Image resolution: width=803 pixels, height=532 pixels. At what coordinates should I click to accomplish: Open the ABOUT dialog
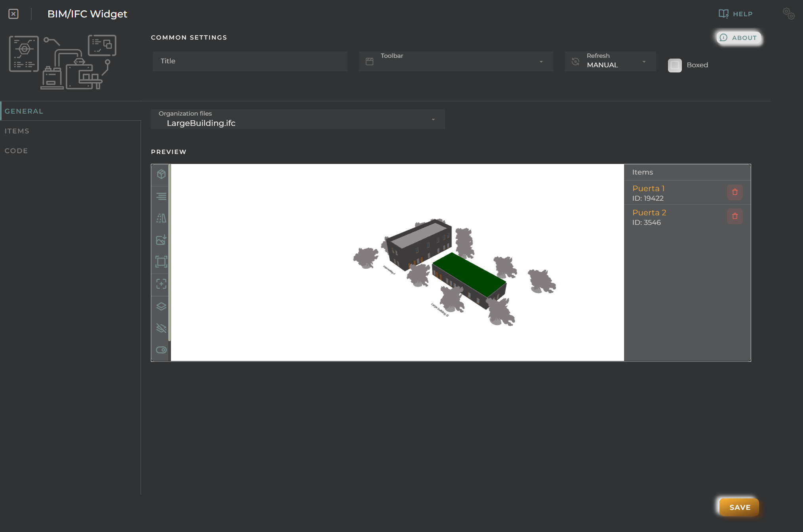[x=739, y=37]
